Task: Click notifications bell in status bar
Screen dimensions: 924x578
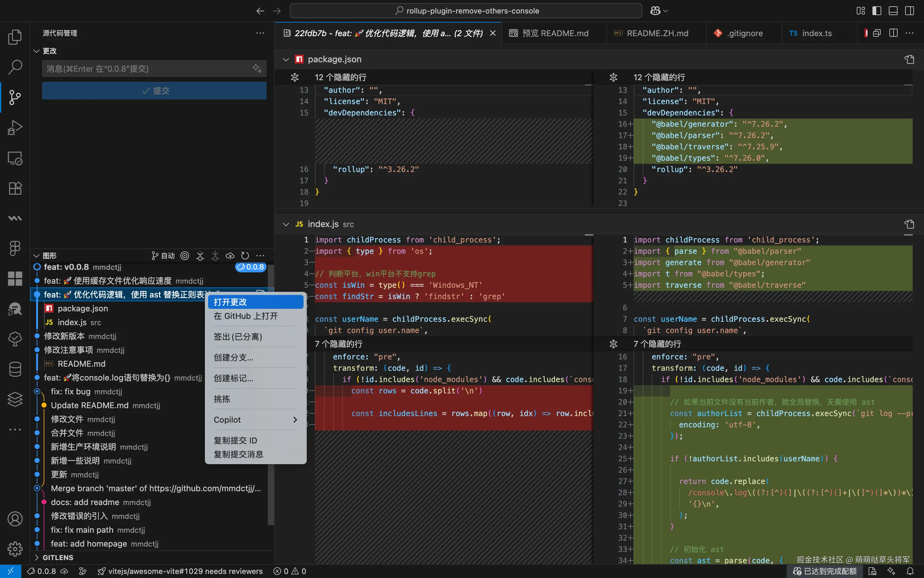Action: (910, 571)
